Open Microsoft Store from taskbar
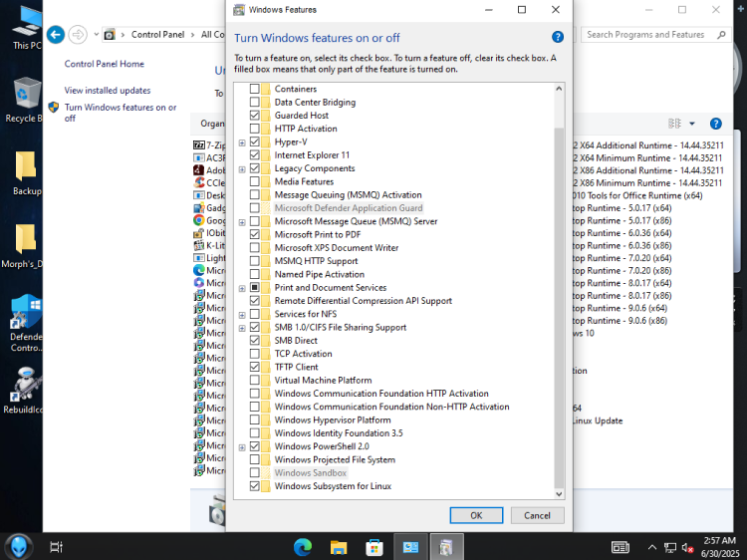Viewport: 747px width, 560px height. (x=374, y=547)
